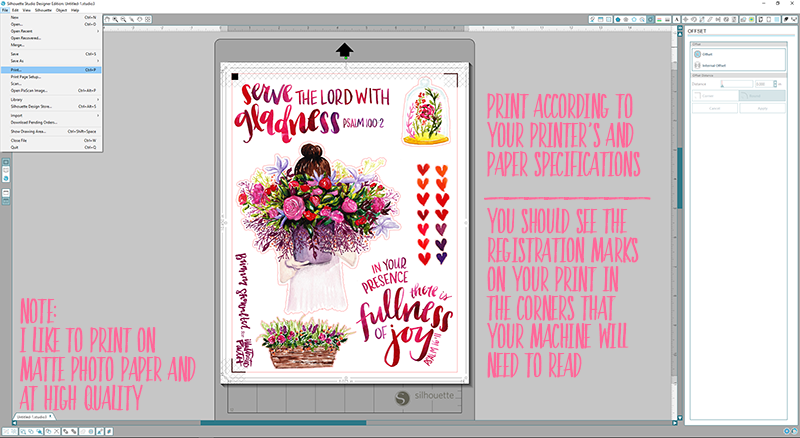Select the Internal Offset option icon
The width and height of the screenshot is (800, 438).
[x=697, y=65]
